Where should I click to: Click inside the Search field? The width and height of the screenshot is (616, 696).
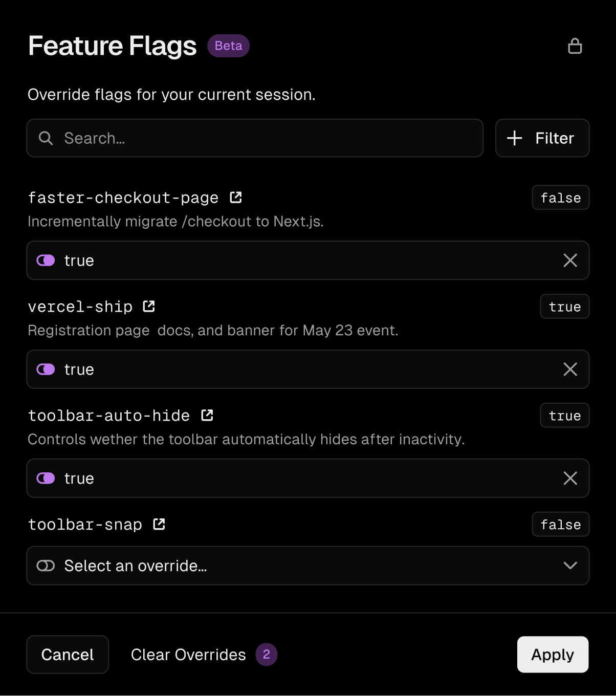[x=205, y=138]
